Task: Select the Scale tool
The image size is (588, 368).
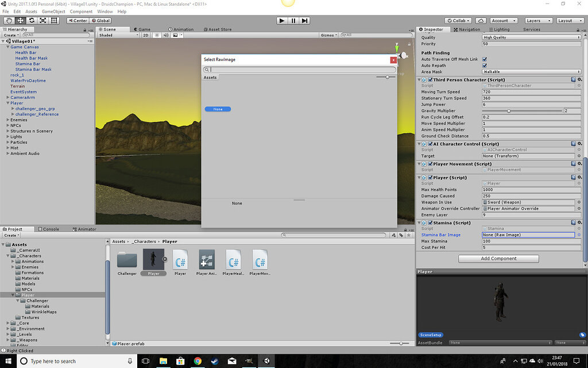Action: coord(42,21)
